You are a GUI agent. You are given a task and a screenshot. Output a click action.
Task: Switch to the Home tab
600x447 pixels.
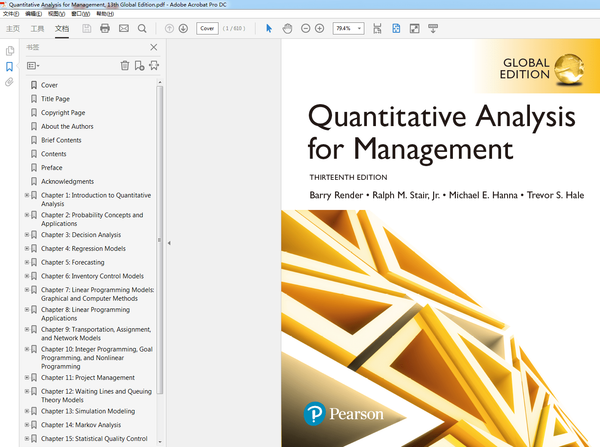click(x=13, y=29)
